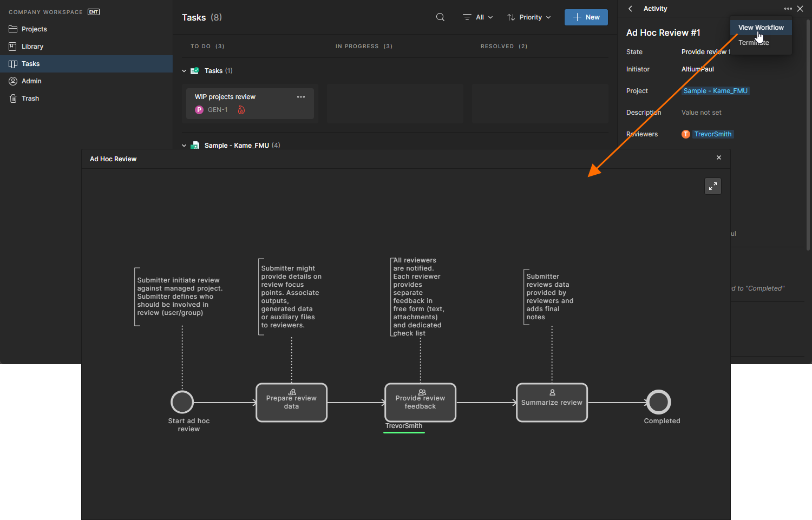Click the TrevorSmith reviewer avatar
The image size is (812, 520).
(686, 134)
